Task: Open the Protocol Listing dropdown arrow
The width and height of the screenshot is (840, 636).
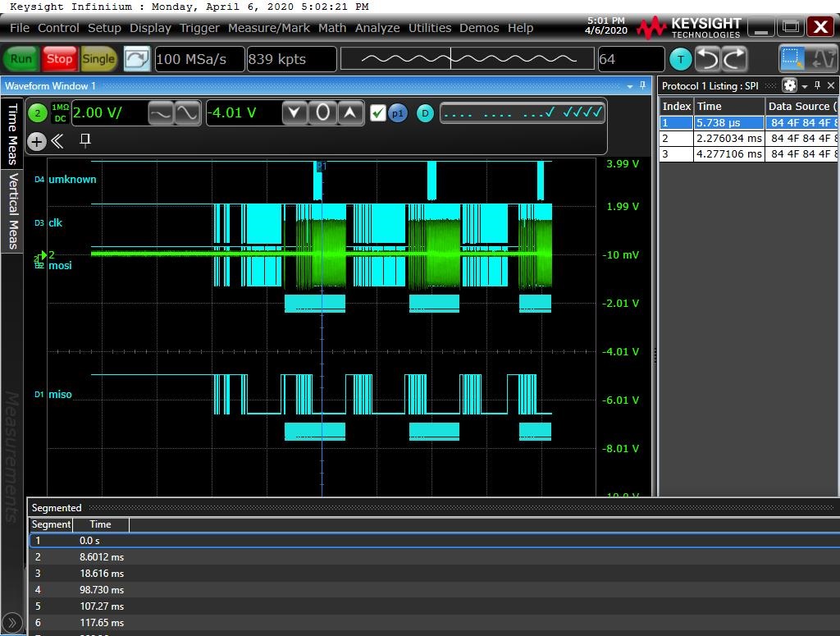Action: [x=805, y=86]
